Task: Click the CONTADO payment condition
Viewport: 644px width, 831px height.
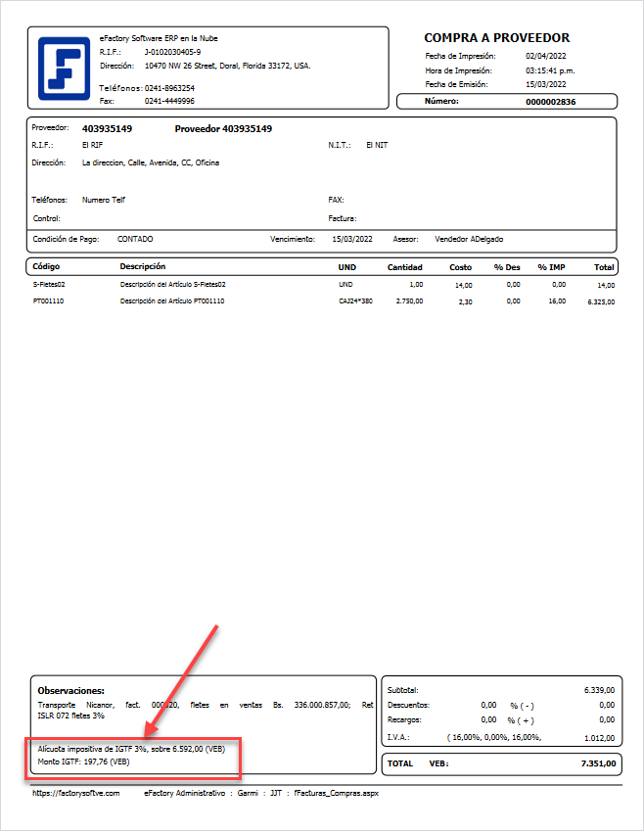Action: [135, 239]
